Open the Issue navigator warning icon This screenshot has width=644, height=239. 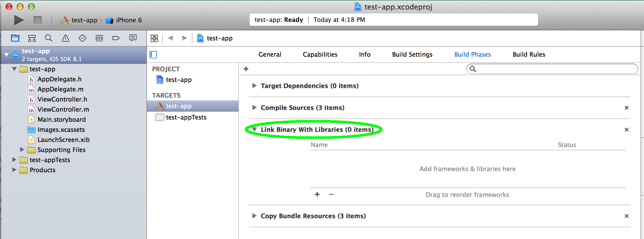(66, 38)
